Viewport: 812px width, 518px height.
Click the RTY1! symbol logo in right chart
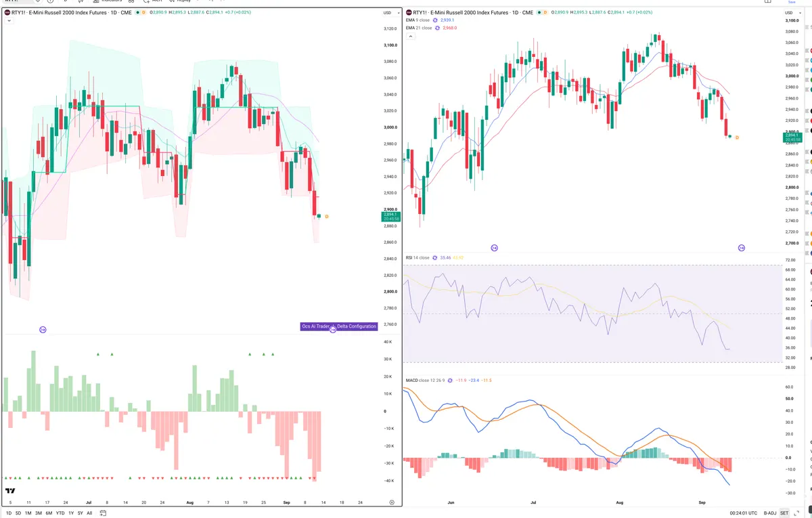(x=409, y=13)
